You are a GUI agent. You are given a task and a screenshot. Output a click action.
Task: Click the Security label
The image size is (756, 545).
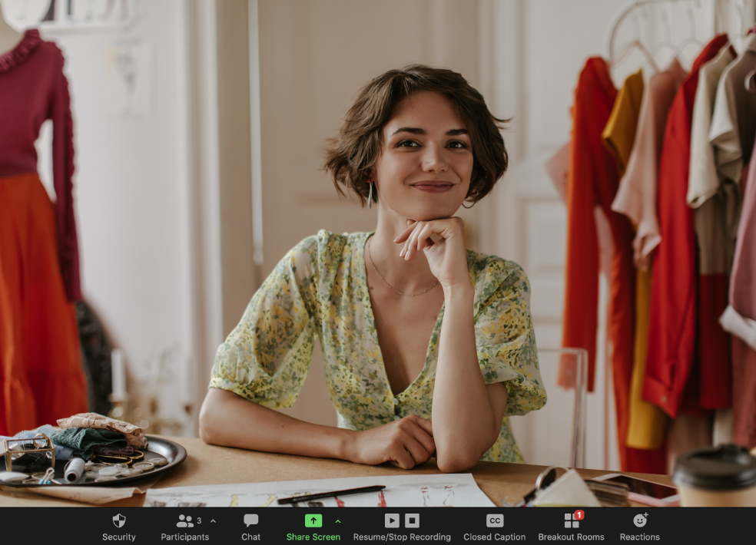click(119, 537)
